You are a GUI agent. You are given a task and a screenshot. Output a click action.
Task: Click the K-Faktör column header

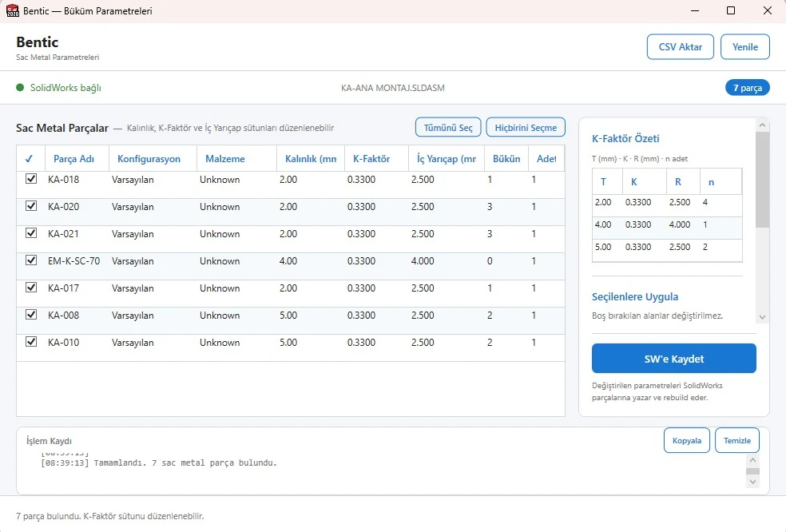pyautogui.click(x=376, y=158)
